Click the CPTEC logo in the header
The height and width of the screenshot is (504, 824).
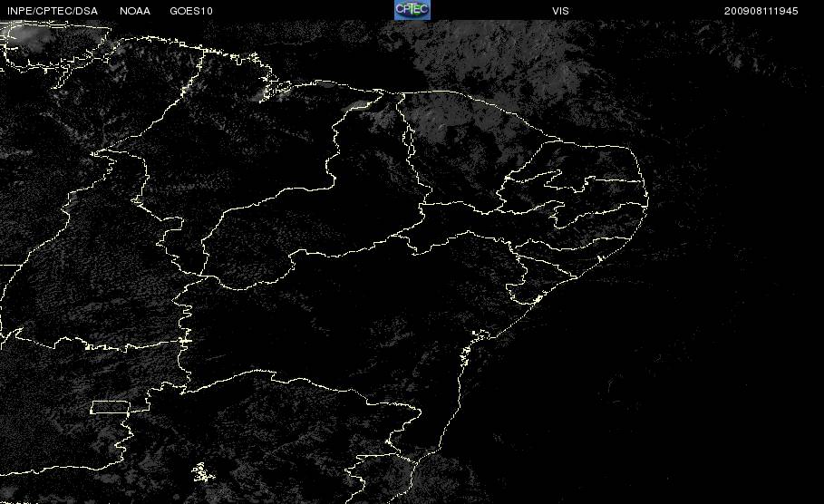(x=412, y=10)
